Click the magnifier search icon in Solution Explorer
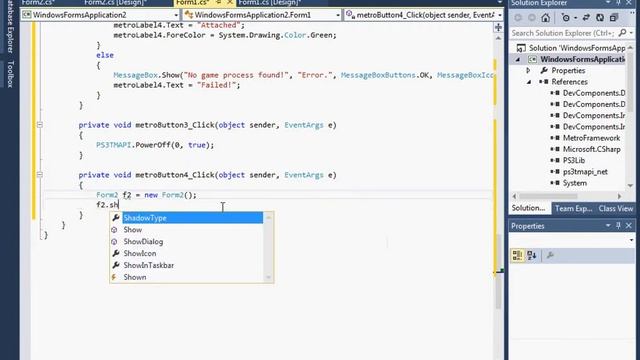The image size is (640, 360). click(622, 33)
